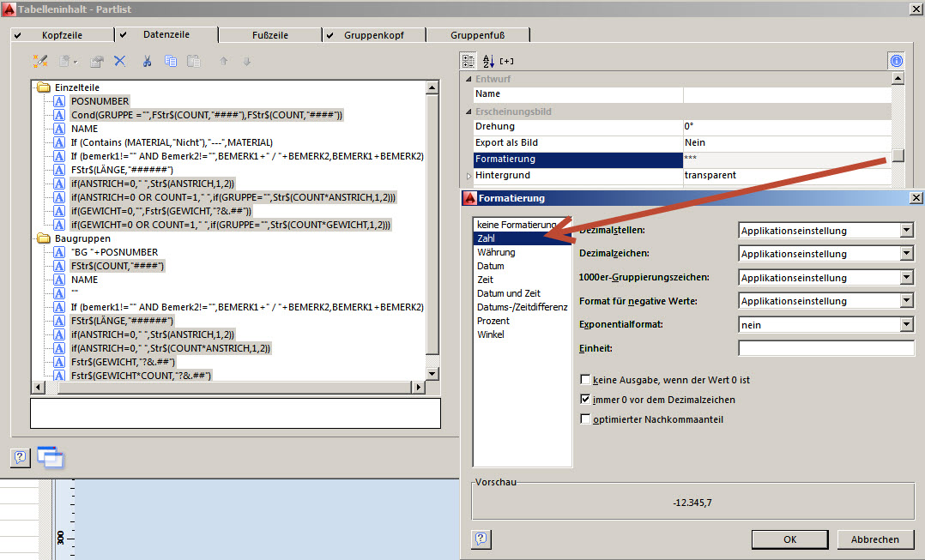
Task: Switch to the Kopfzeile tab
Action: (x=62, y=35)
